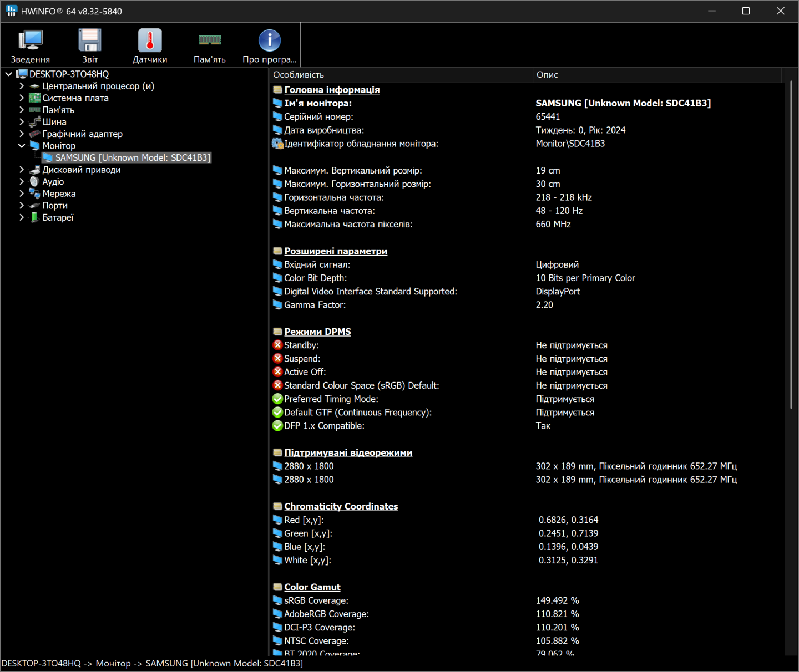Expand the Аудіо node
Screen dimensions: 799x672
point(22,182)
